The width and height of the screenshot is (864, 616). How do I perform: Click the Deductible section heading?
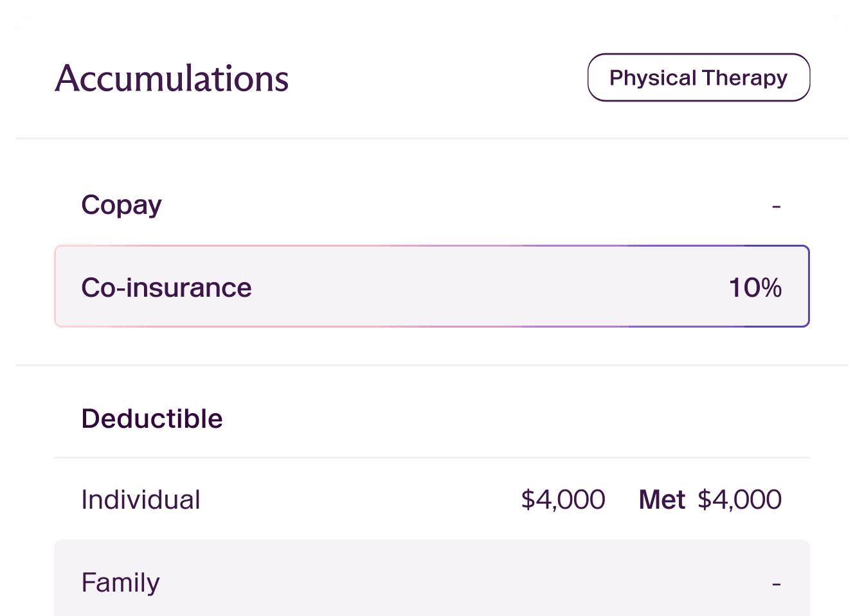(152, 419)
